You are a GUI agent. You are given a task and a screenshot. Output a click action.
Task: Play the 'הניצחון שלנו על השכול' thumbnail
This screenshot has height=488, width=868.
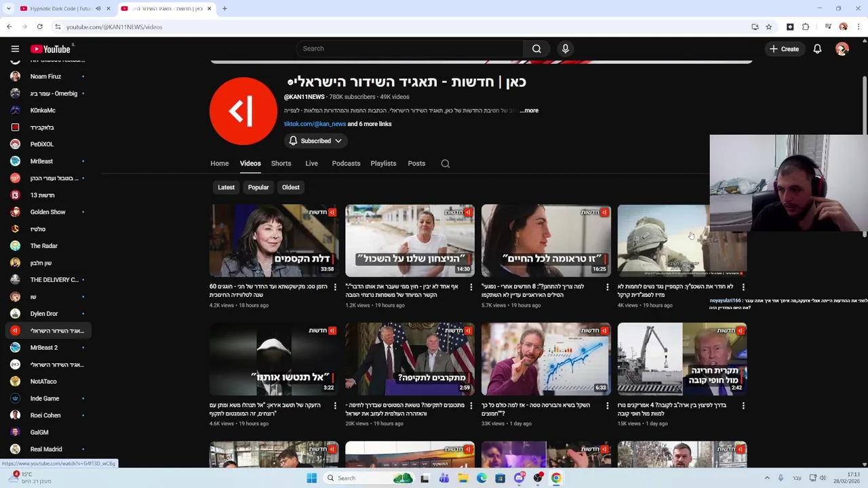[410, 241]
